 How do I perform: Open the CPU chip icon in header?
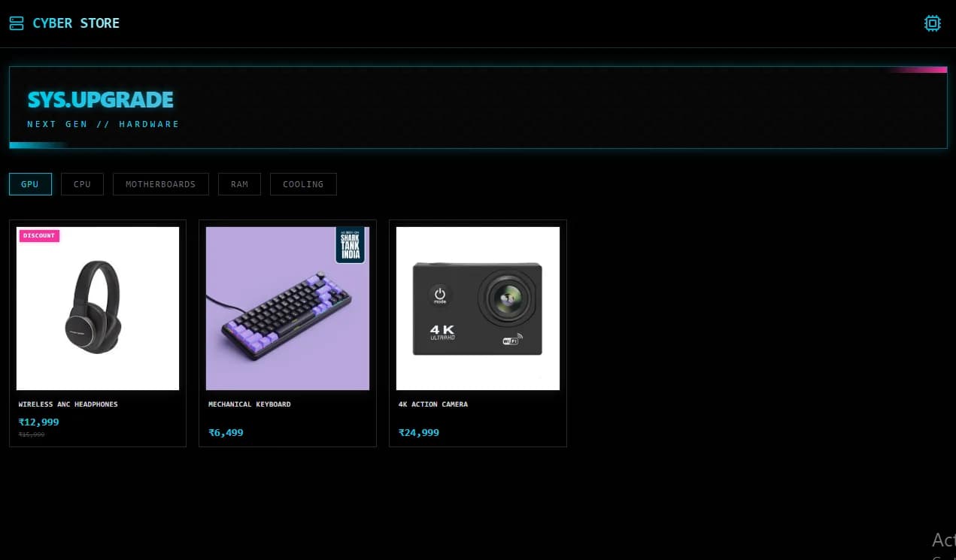[932, 23]
